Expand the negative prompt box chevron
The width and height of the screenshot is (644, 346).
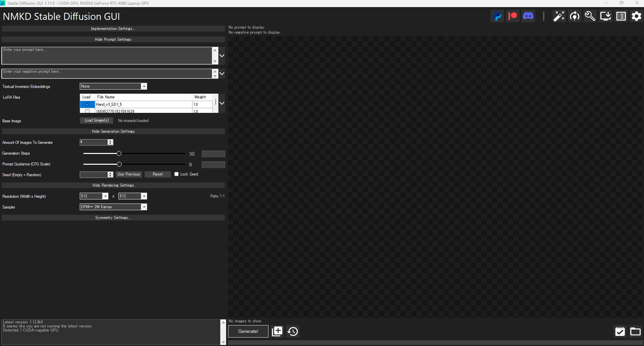click(x=222, y=73)
